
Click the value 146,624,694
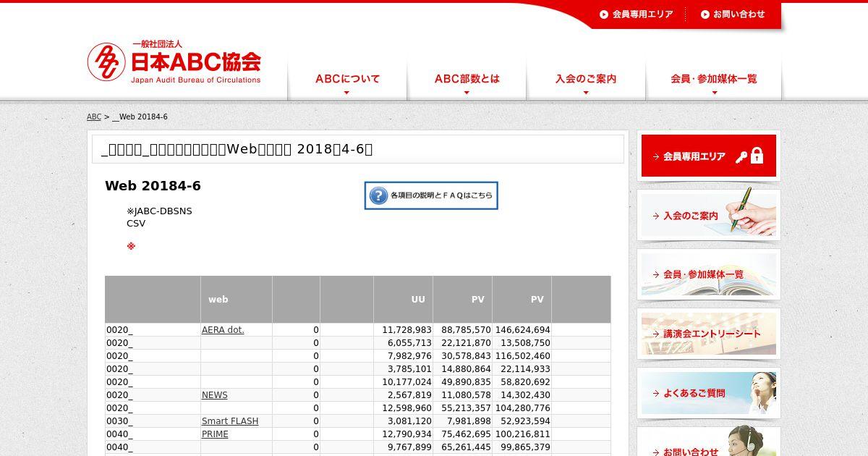[x=523, y=330]
